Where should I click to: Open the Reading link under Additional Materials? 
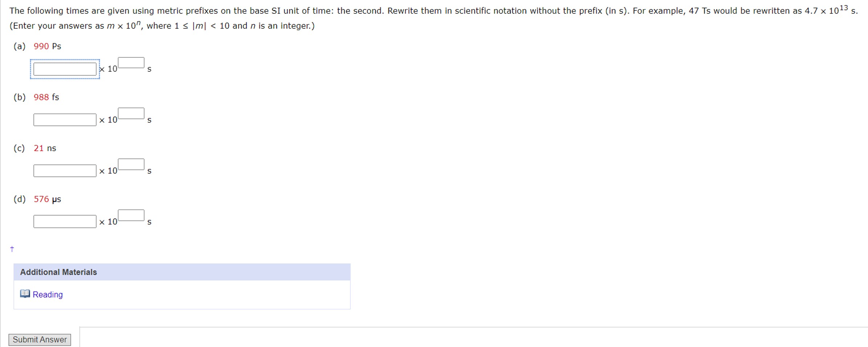47,294
